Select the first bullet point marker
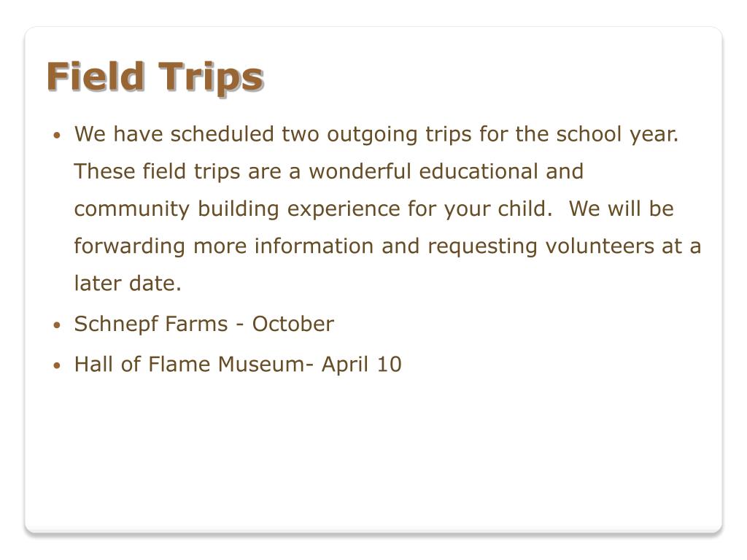This screenshot has width=747, height=560. (x=57, y=135)
